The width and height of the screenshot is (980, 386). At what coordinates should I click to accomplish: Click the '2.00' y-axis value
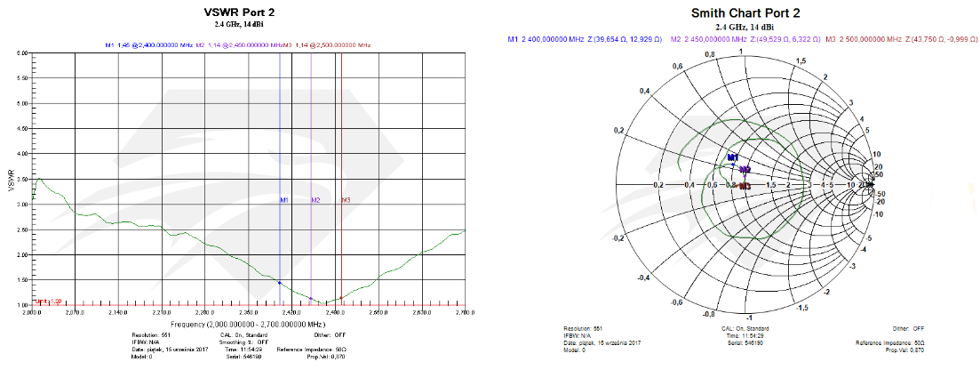pyautogui.click(x=24, y=254)
